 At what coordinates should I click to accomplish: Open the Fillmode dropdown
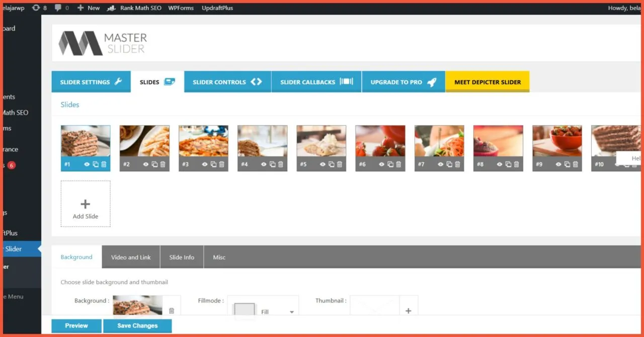(x=292, y=311)
